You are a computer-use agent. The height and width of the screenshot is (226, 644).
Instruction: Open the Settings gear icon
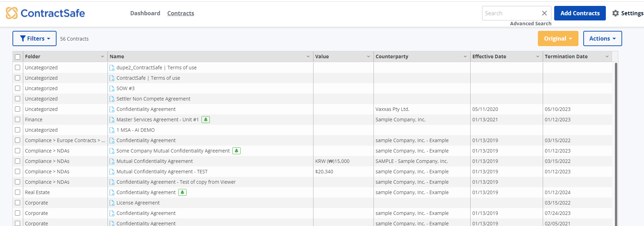click(x=616, y=13)
